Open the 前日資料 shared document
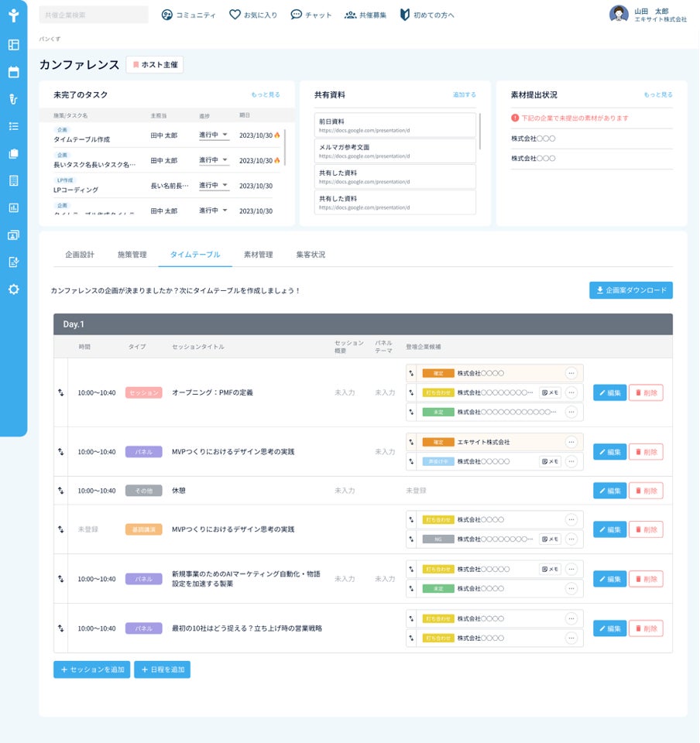The image size is (700, 743). point(395,125)
